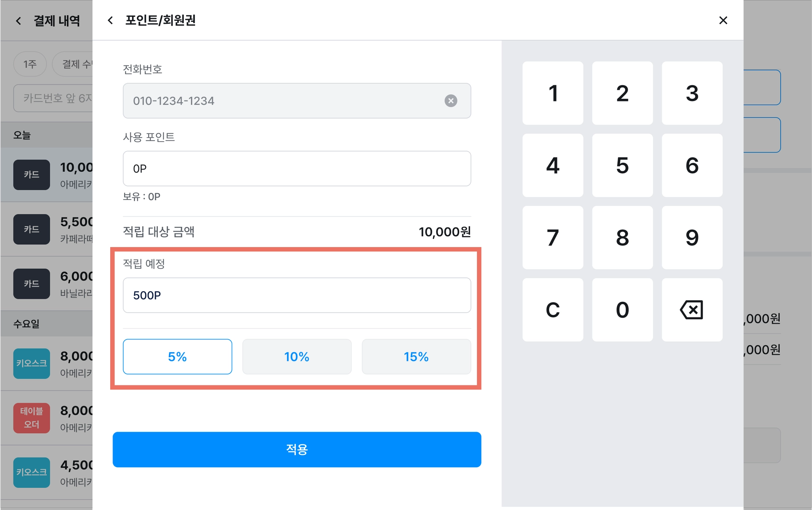Screen dimensions: 812x510
Task: Select the 15% accrual rate
Action: (416, 357)
